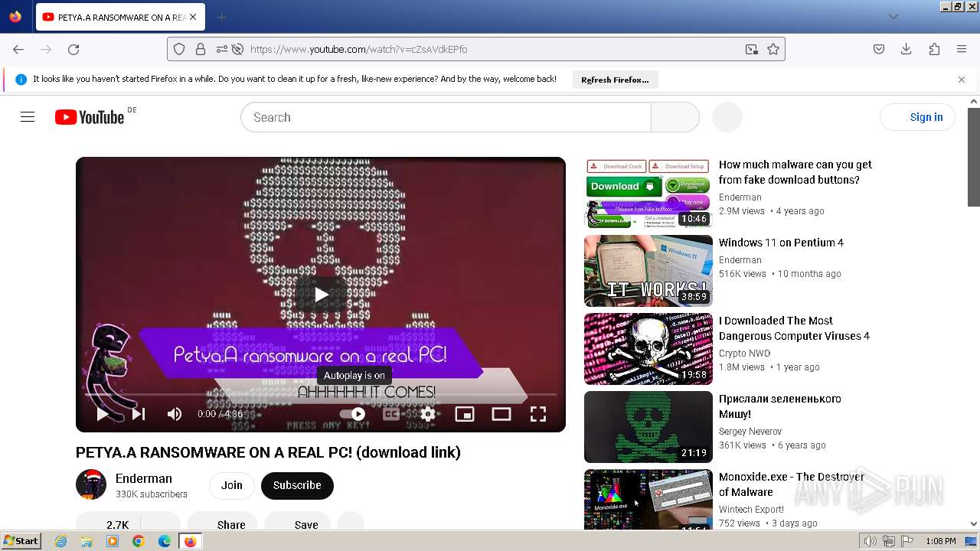Open video settings gear

(428, 414)
